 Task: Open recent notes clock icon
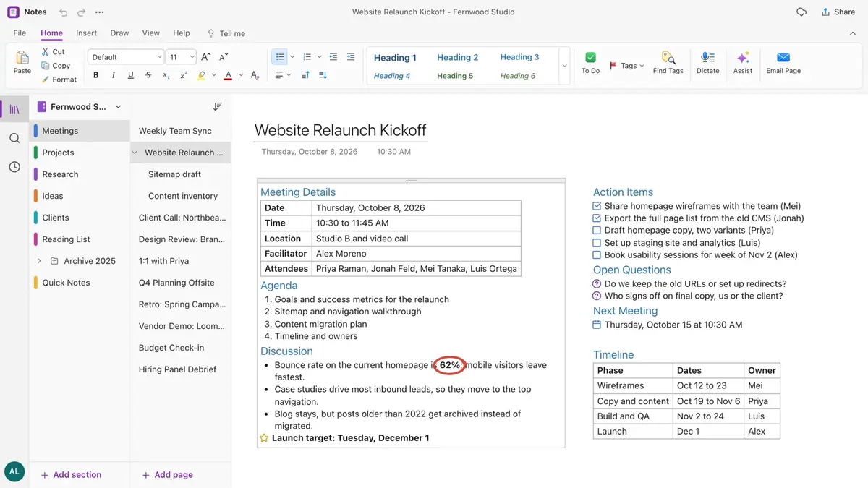point(14,167)
